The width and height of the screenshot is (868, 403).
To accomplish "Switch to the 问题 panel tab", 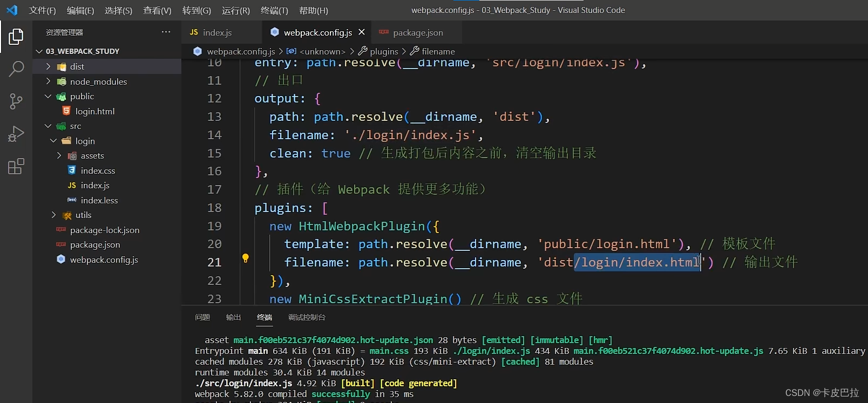I will pyautogui.click(x=202, y=317).
